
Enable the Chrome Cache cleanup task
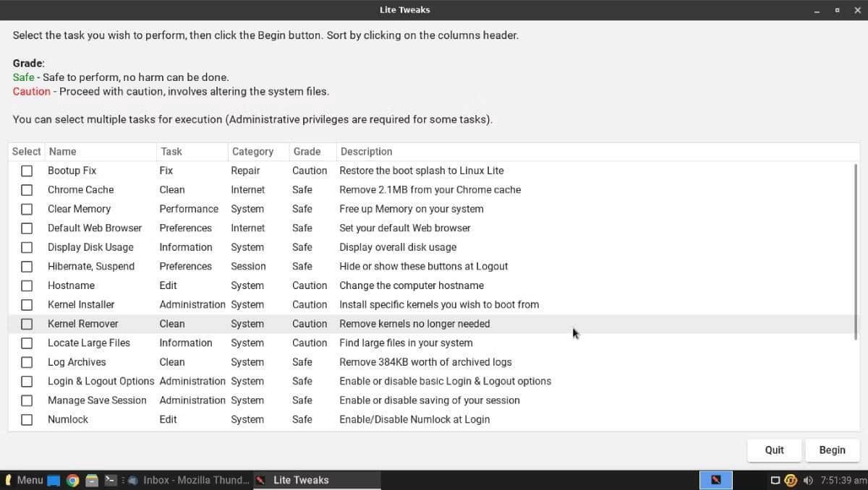tap(27, 189)
